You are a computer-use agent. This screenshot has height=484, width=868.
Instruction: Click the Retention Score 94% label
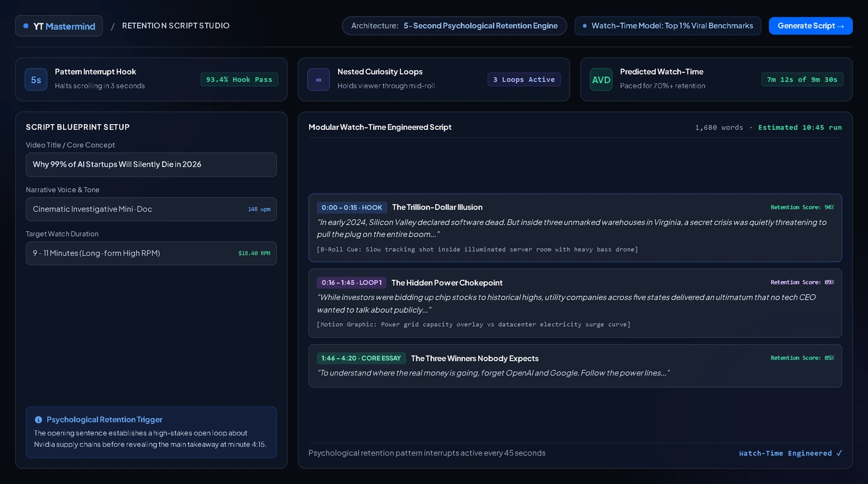802,207
